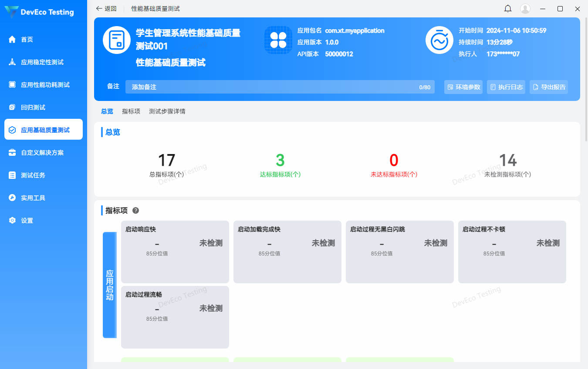
Task: Click the 导出报告 button
Action: coord(549,87)
